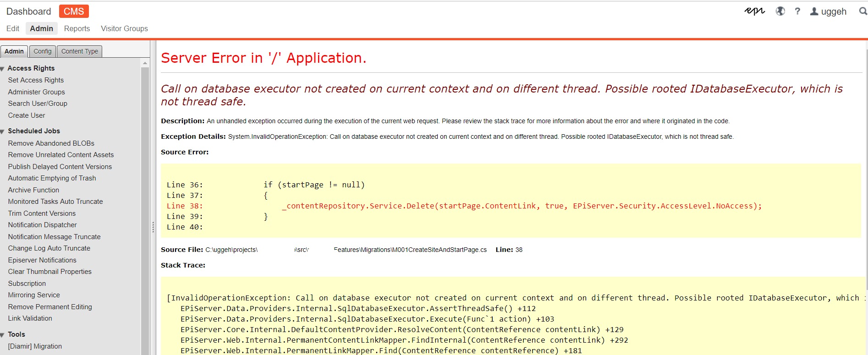
Task: Click the CMS product badge
Action: [74, 11]
